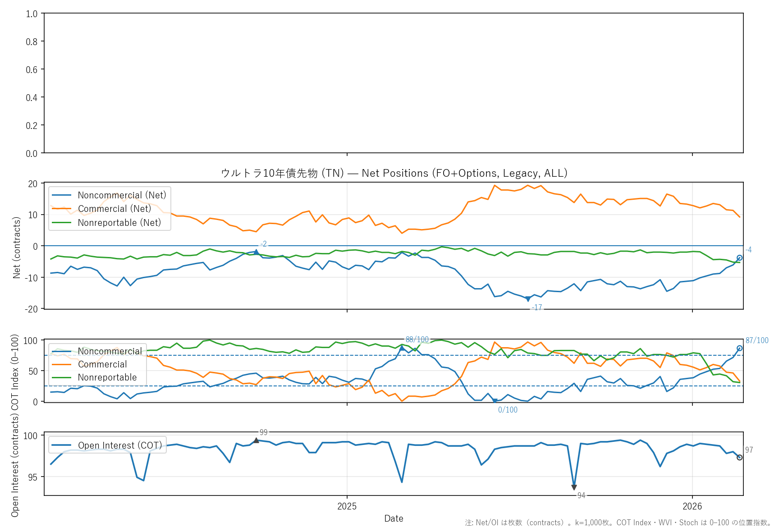
Task: Click the latest COT Index circle near 87/100
Action: point(739,348)
